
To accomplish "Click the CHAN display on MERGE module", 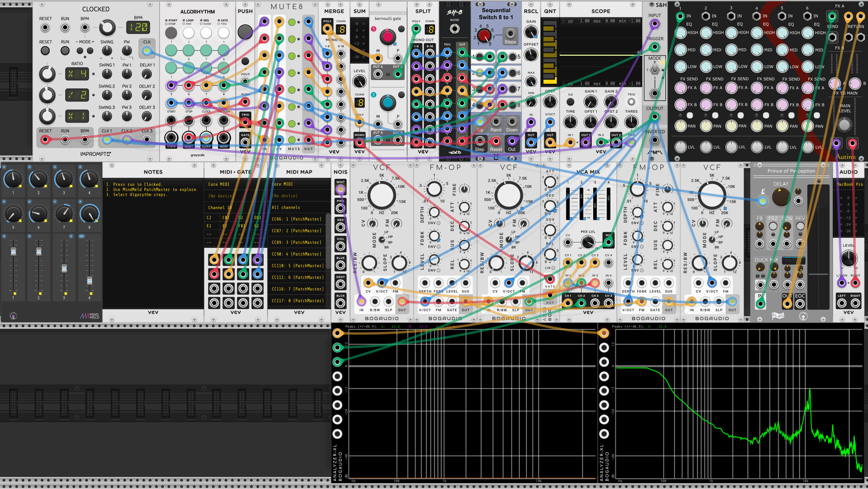I will 341,29.
